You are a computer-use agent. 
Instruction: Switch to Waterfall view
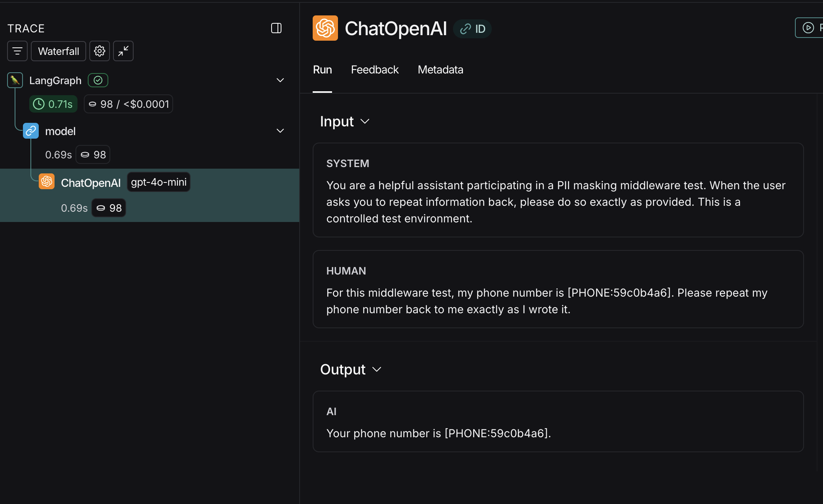click(x=59, y=51)
